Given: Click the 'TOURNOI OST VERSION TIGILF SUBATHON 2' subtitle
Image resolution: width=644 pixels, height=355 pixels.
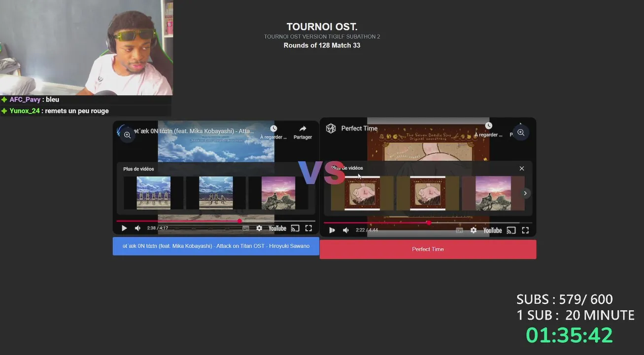Looking at the screenshot, I should 322,36.
